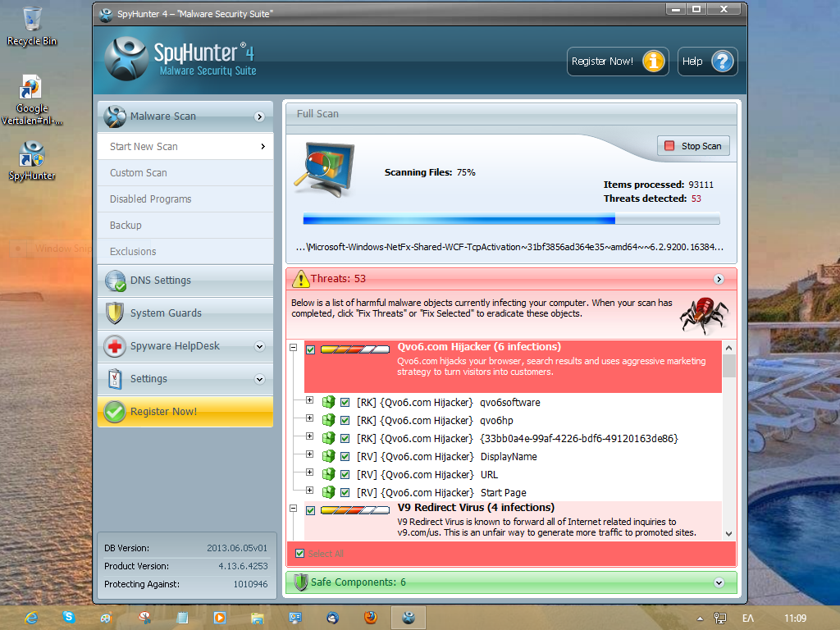Expand the qvo6hp tree entry
840x630 pixels.
pos(309,418)
